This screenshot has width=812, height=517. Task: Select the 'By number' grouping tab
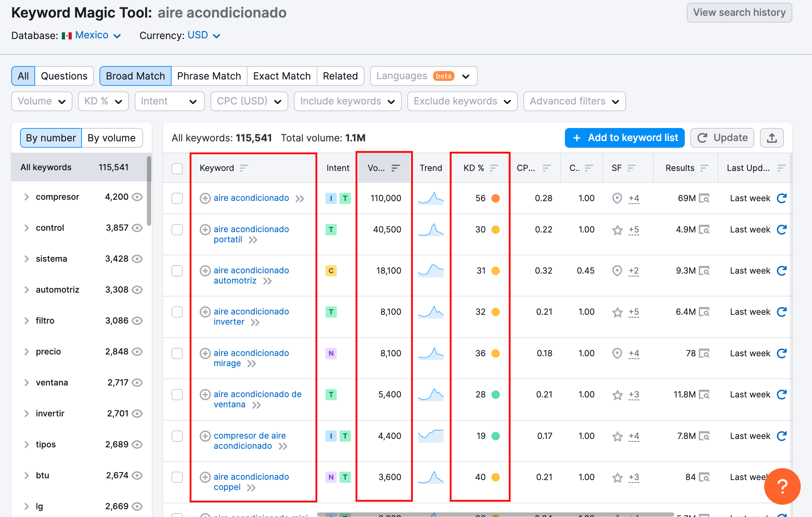point(51,138)
